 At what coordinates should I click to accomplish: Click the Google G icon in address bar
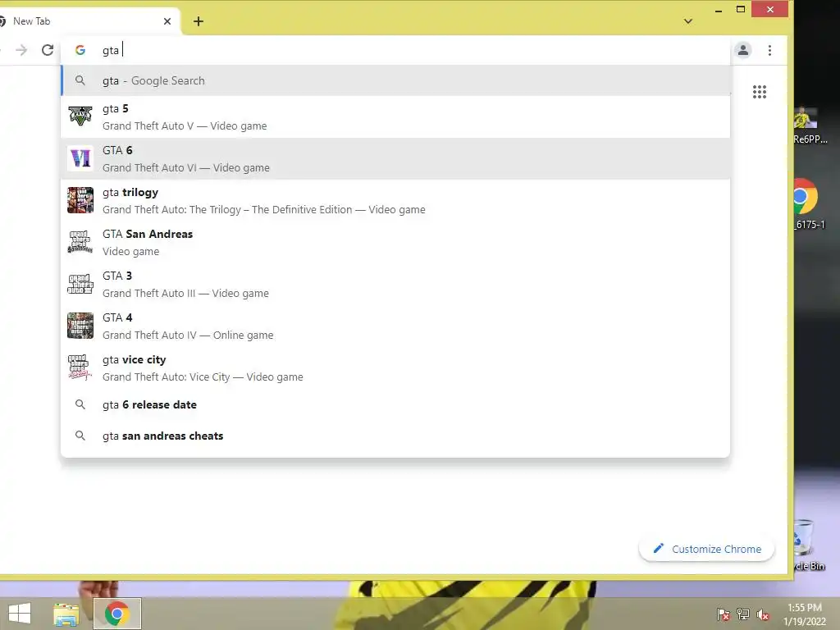[x=80, y=50]
